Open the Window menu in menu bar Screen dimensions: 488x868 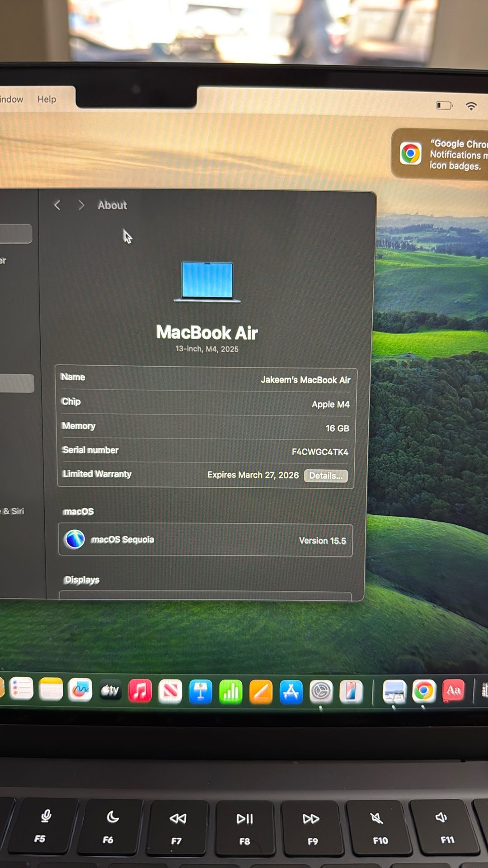11,99
